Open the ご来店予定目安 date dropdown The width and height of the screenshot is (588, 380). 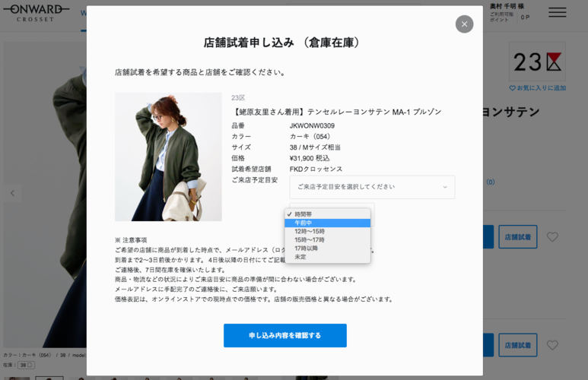pos(372,187)
